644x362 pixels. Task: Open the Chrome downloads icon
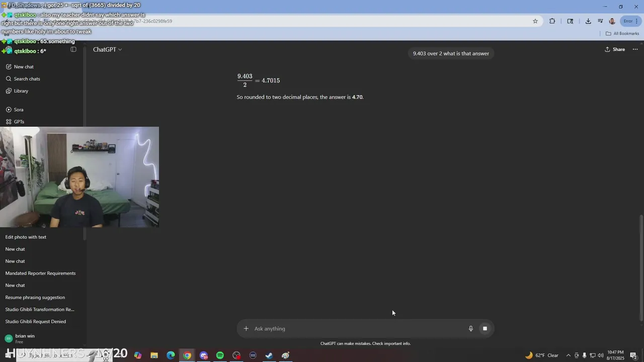pos(588,21)
